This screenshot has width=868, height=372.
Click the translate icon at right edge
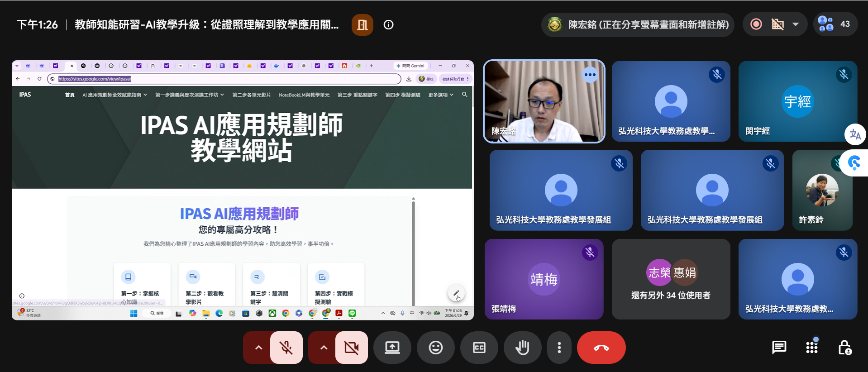[x=855, y=134]
